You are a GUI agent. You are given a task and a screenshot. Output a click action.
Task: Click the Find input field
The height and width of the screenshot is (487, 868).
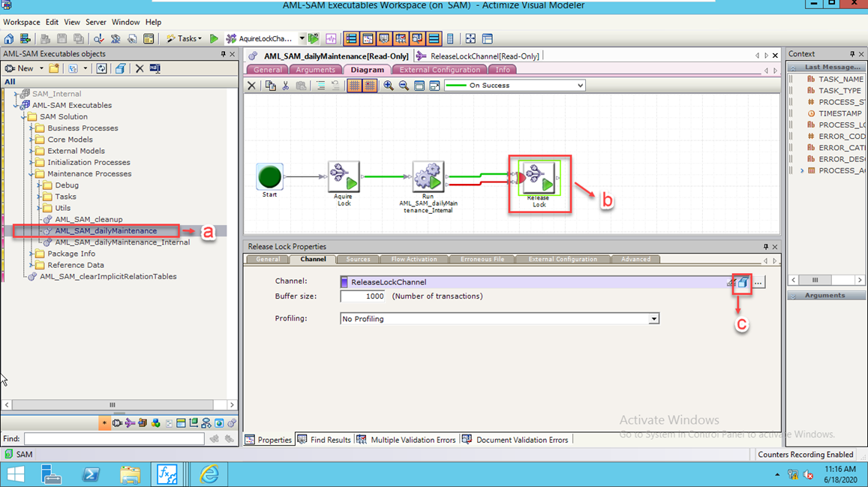(x=114, y=439)
